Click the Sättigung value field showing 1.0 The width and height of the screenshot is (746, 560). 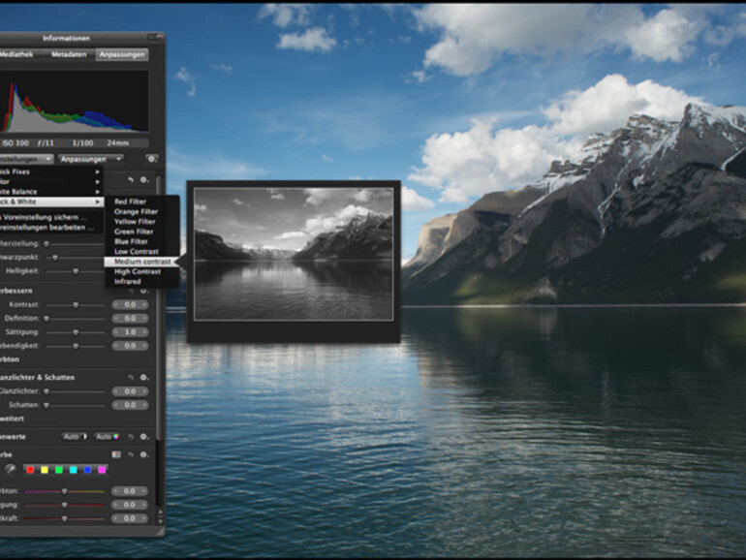[130, 331]
